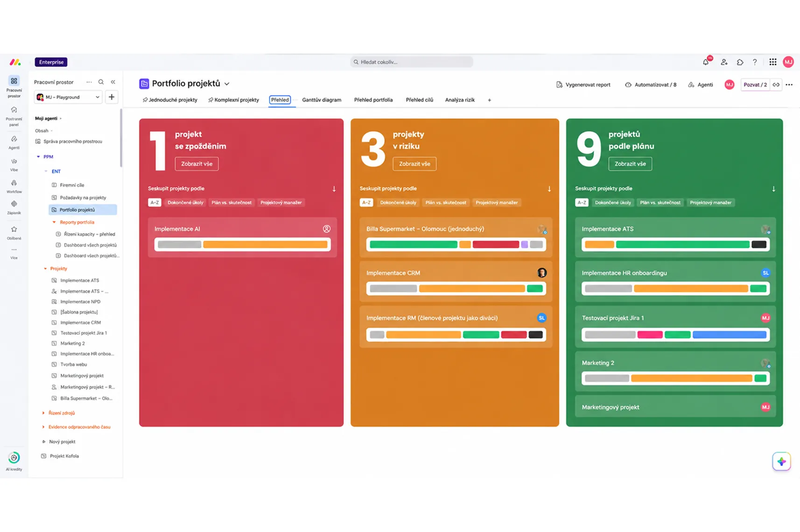
Task: Click the monday.com logo
Action: click(15, 62)
